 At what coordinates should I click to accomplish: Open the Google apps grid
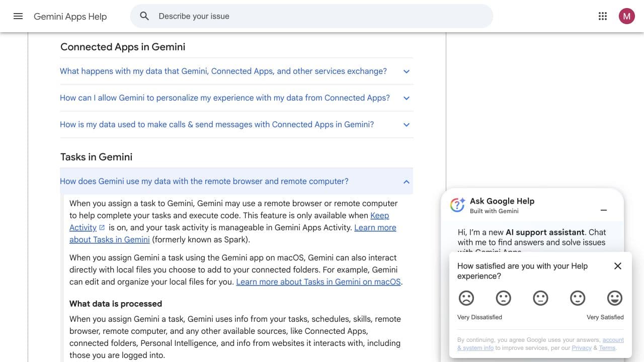[603, 16]
